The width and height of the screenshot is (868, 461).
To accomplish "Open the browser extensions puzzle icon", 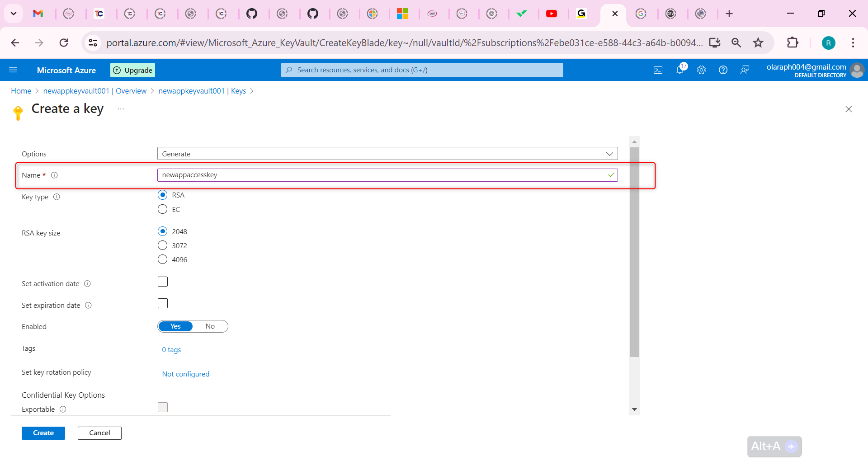I will click(x=793, y=42).
